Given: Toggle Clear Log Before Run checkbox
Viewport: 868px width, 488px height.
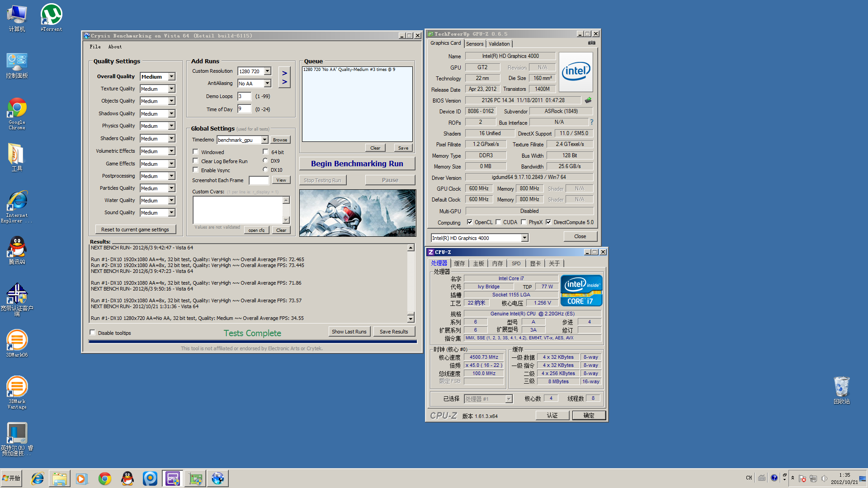Looking at the screenshot, I should pyautogui.click(x=195, y=161).
